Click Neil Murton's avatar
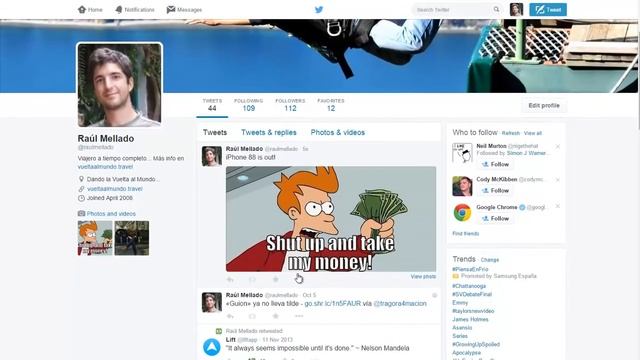Screen dimensions: 640x360 click(462, 153)
